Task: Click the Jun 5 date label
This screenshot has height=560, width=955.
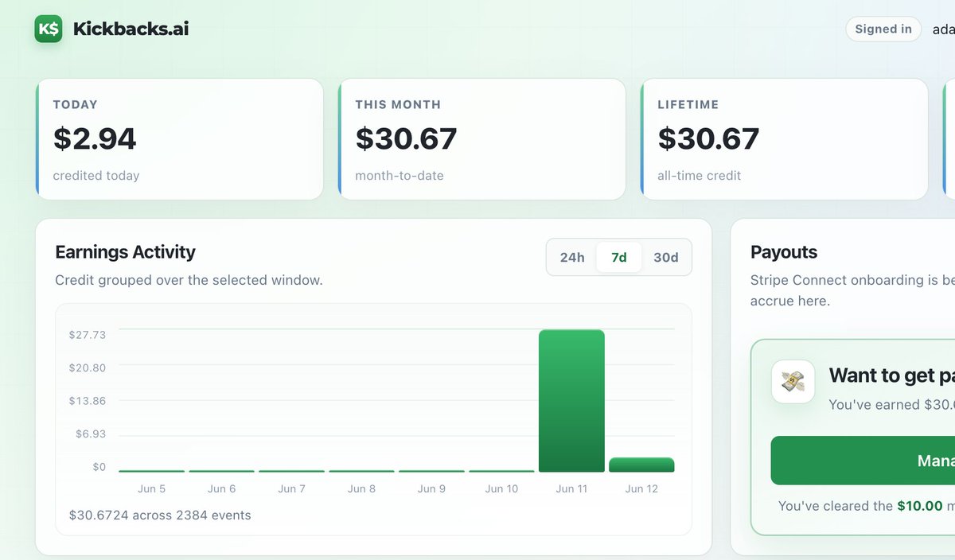Action: [x=151, y=488]
